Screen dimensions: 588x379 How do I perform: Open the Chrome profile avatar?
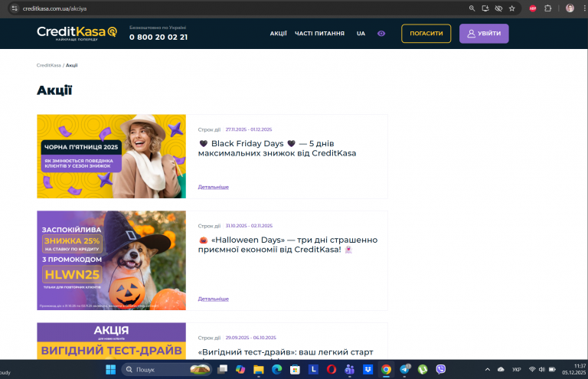point(570,8)
